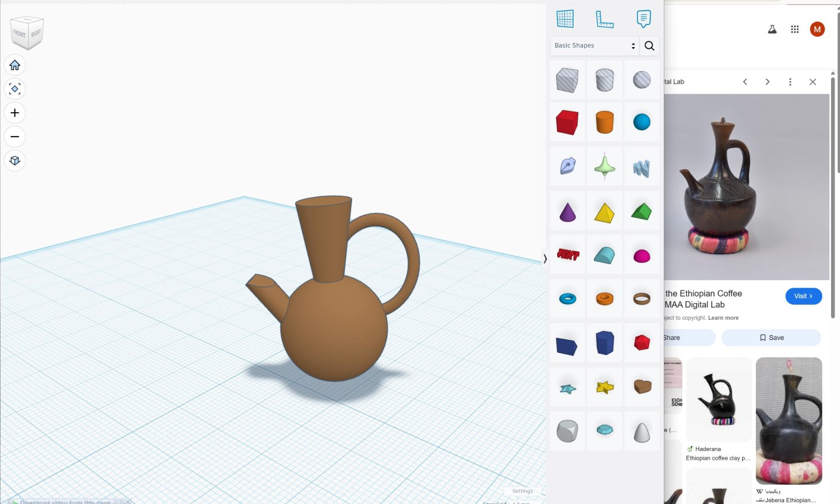Select the blue Torus shape

pos(567,298)
